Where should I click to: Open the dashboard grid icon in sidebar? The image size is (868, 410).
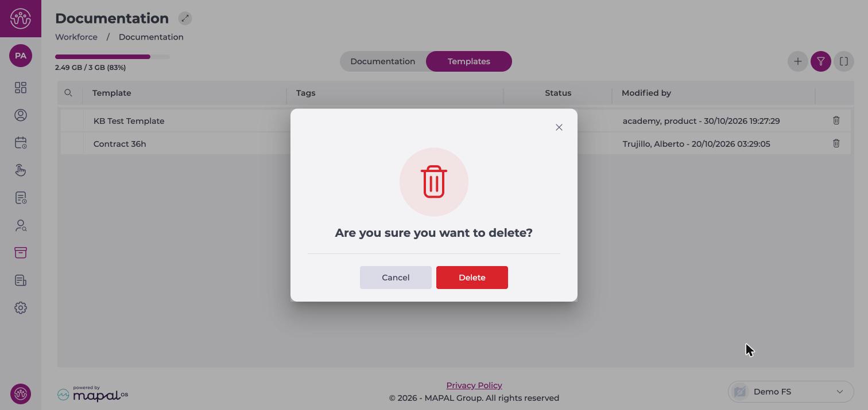(x=21, y=88)
